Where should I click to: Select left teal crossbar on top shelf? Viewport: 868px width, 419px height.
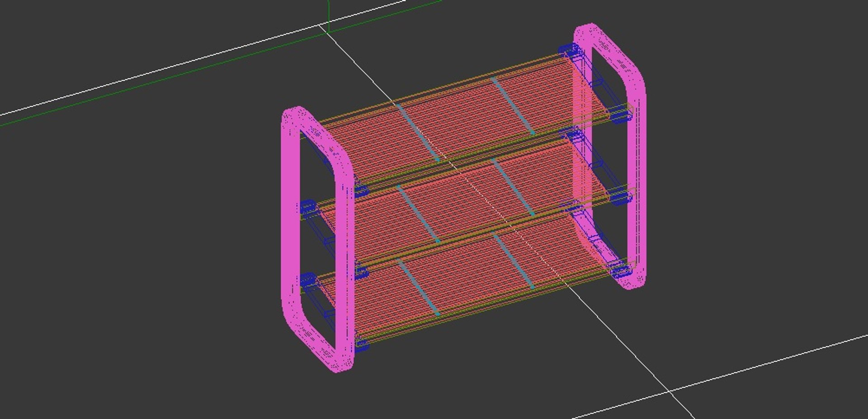tap(418, 132)
